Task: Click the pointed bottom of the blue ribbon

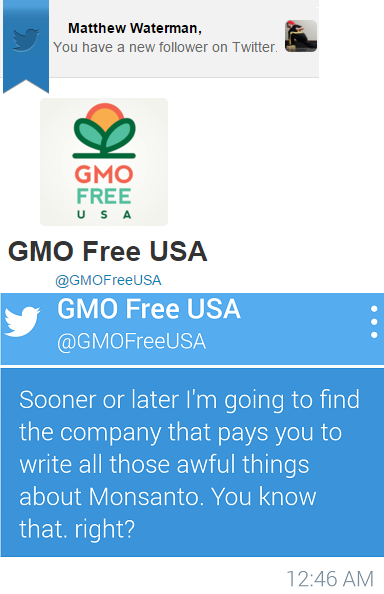Action: coord(26,86)
